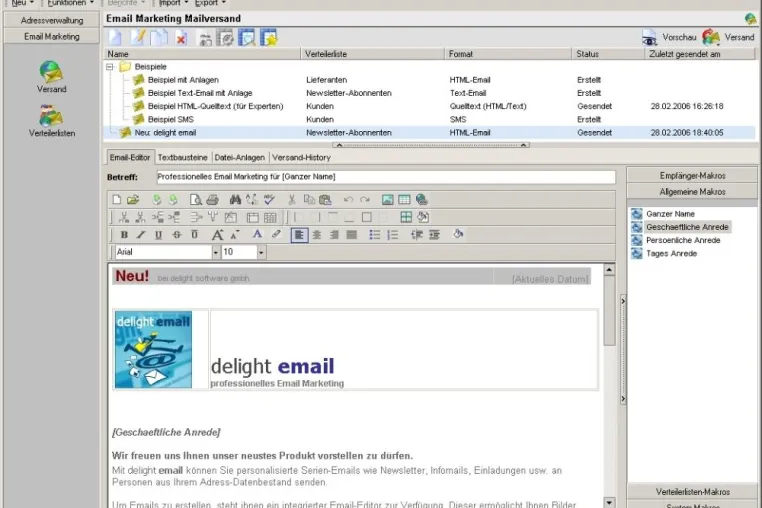Toggle justified text alignment
The width and height of the screenshot is (762, 508).
(352, 235)
